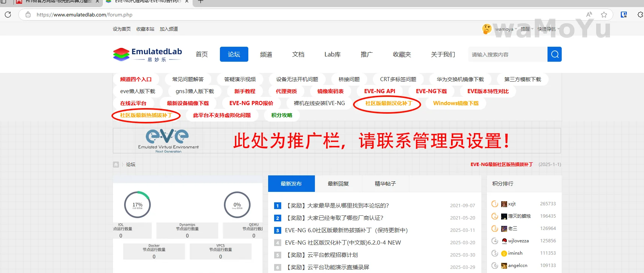Screen dimensions: 644x273
Task: Click the site lock icon before the URL
Action: 28,15
